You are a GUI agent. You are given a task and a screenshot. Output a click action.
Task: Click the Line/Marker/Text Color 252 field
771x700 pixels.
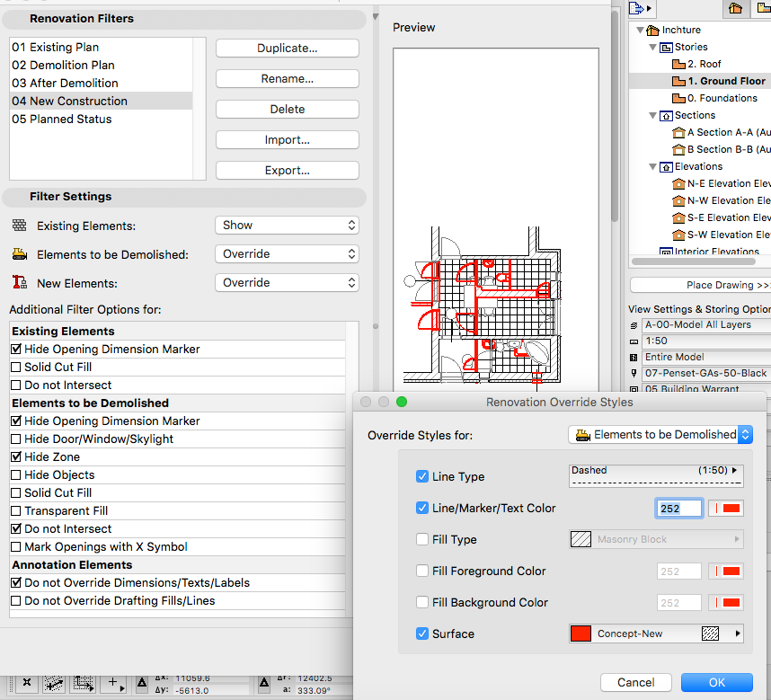click(678, 508)
